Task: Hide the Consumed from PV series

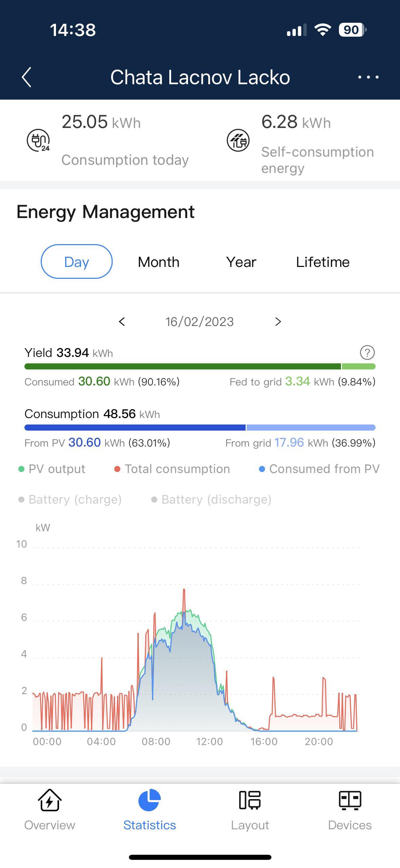Action: click(319, 469)
